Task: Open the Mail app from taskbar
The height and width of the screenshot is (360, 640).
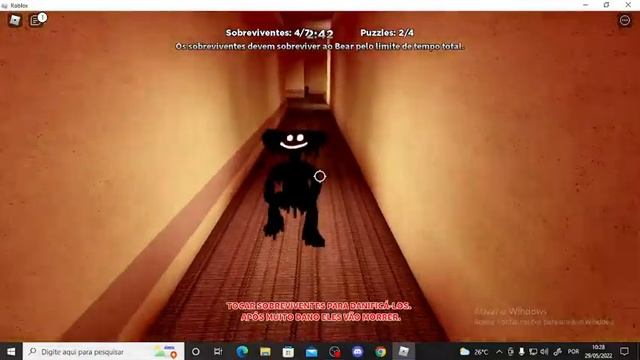Action: coord(311,351)
